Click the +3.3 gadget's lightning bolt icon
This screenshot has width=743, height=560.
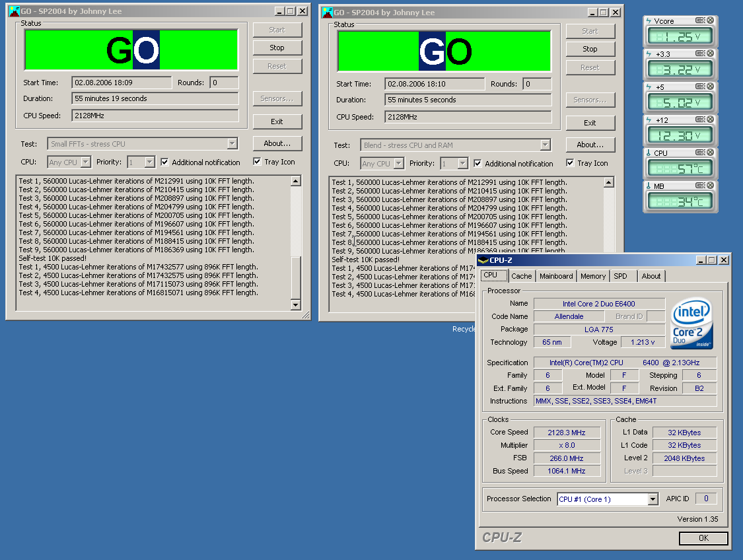pyautogui.click(x=649, y=54)
